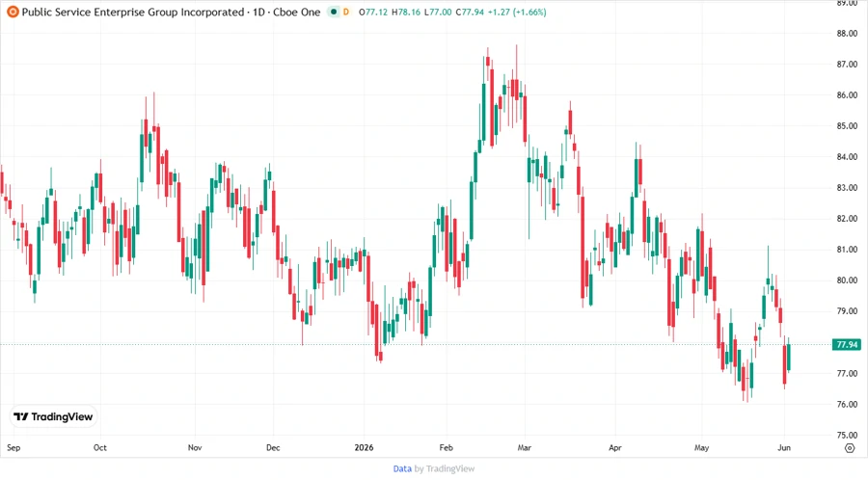Click the Jun label on time axis
This screenshot has height=480, width=868.
click(784, 447)
